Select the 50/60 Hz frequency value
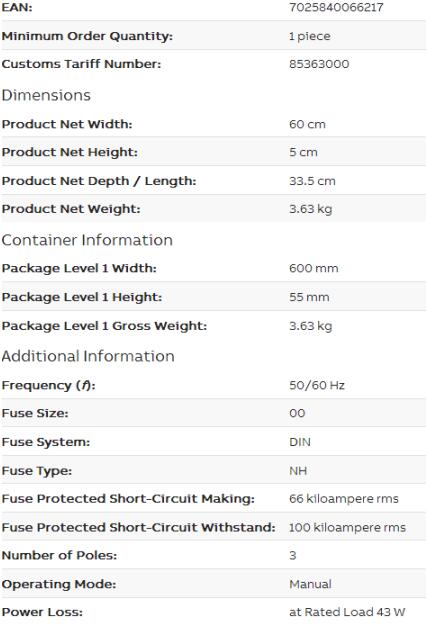The width and height of the screenshot is (427, 624). tap(317, 385)
